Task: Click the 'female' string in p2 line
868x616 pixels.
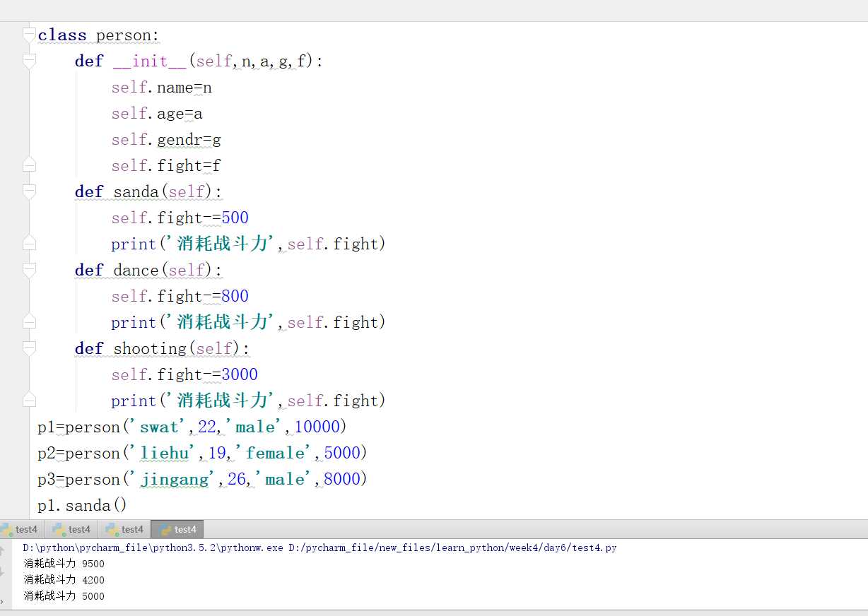Action: click(274, 454)
